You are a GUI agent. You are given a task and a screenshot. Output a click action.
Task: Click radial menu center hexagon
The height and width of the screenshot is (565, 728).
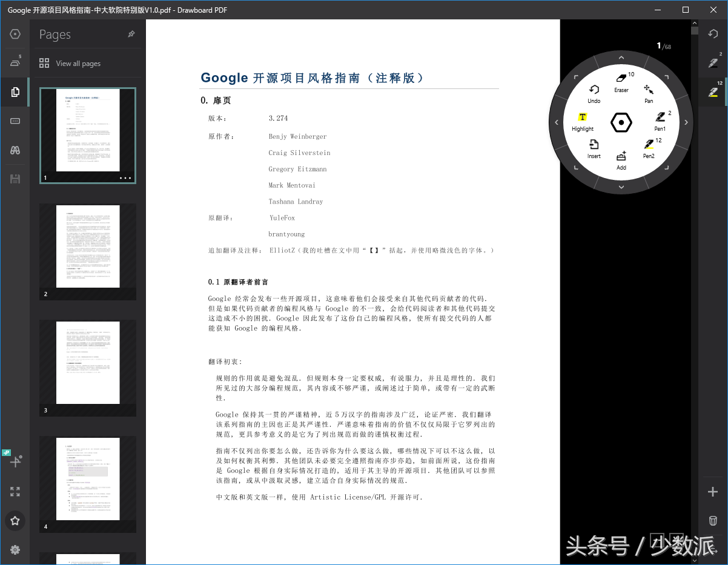(621, 123)
